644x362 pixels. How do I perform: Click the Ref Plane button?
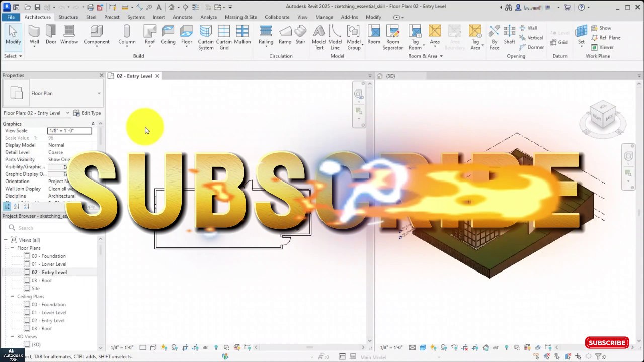[x=606, y=38]
